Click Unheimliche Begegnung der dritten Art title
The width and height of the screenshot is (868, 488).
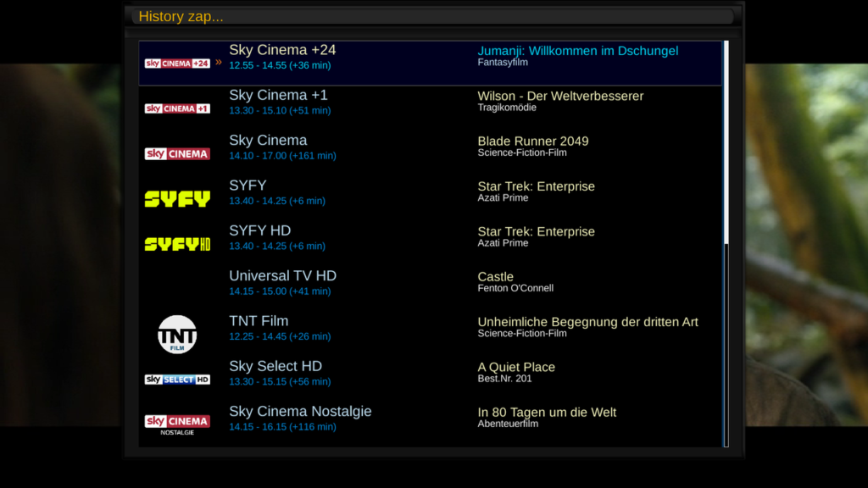pyautogui.click(x=588, y=322)
